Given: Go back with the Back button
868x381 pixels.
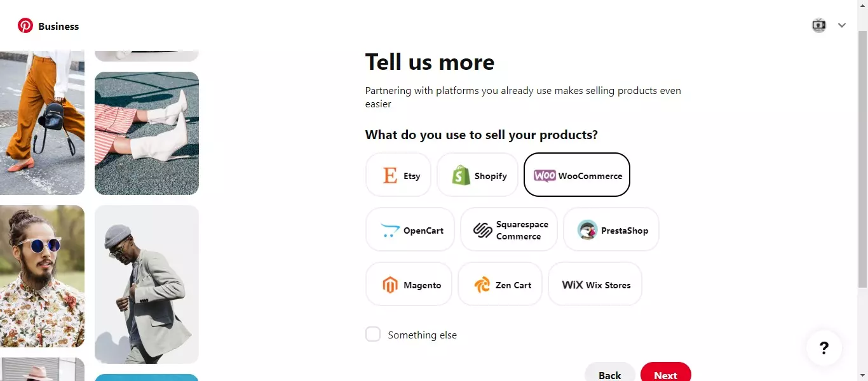Looking at the screenshot, I should coord(609,374).
